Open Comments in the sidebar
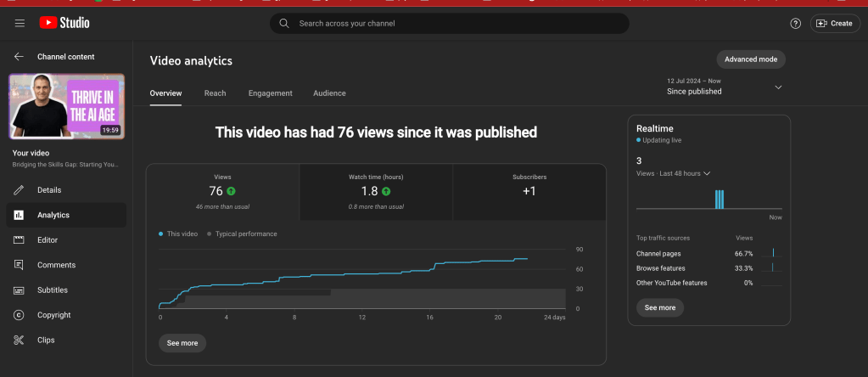This screenshot has height=377, width=868. click(66, 265)
